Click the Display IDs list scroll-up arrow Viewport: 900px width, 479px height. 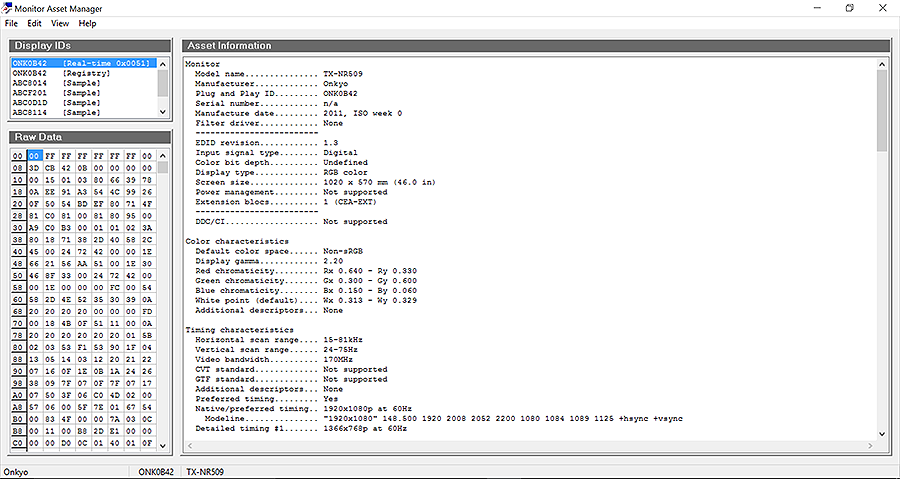(162, 64)
